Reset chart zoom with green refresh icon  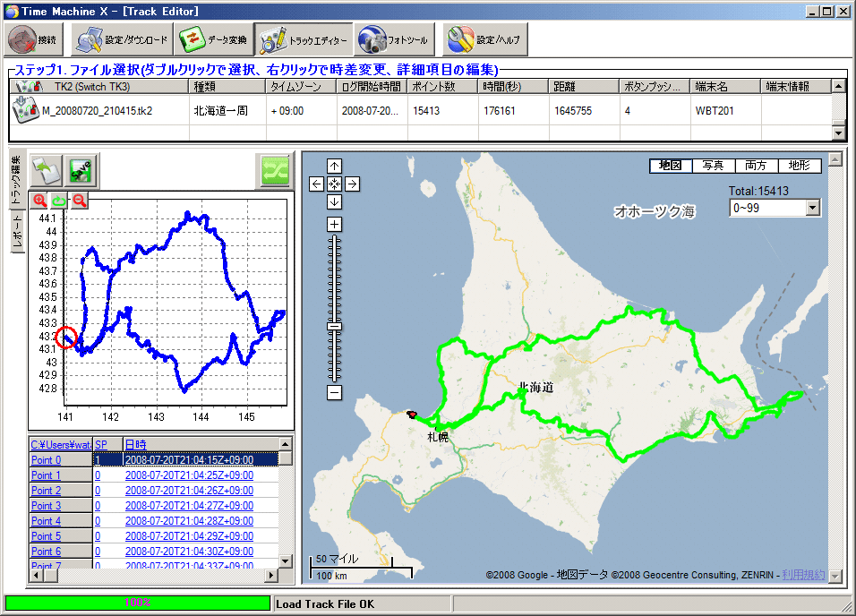click(59, 201)
